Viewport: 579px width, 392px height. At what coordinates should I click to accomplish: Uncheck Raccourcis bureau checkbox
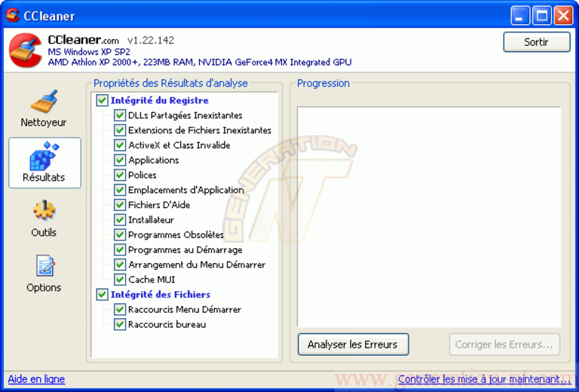coord(119,324)
